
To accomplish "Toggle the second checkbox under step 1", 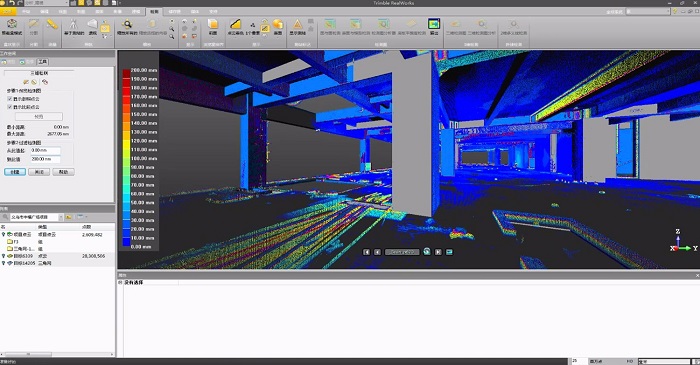I will (9, 107).
